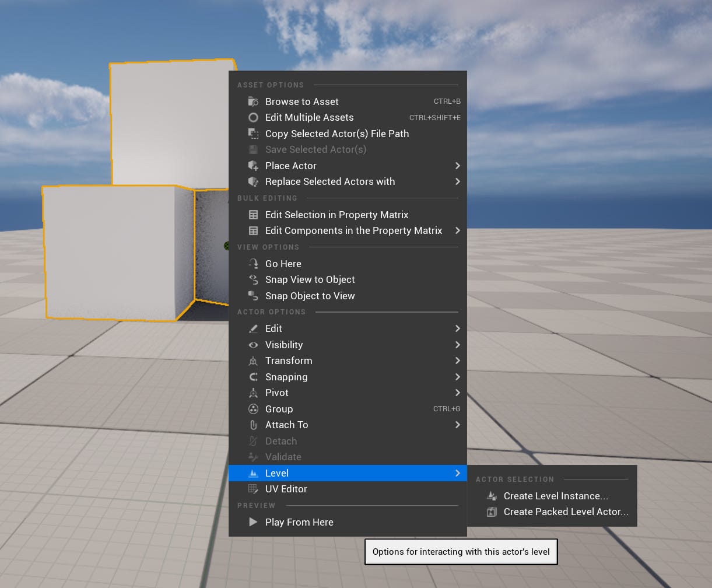
Task: Choose Snap Object to View
Action: tap(310, 296)
